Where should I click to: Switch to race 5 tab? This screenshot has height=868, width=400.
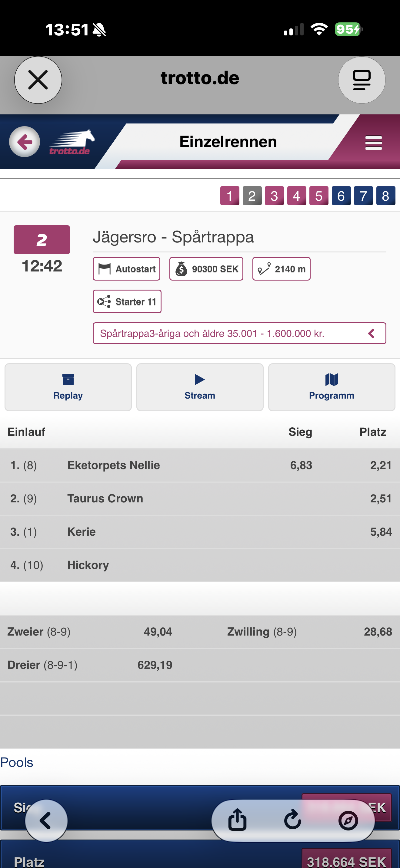pos(319,196)
